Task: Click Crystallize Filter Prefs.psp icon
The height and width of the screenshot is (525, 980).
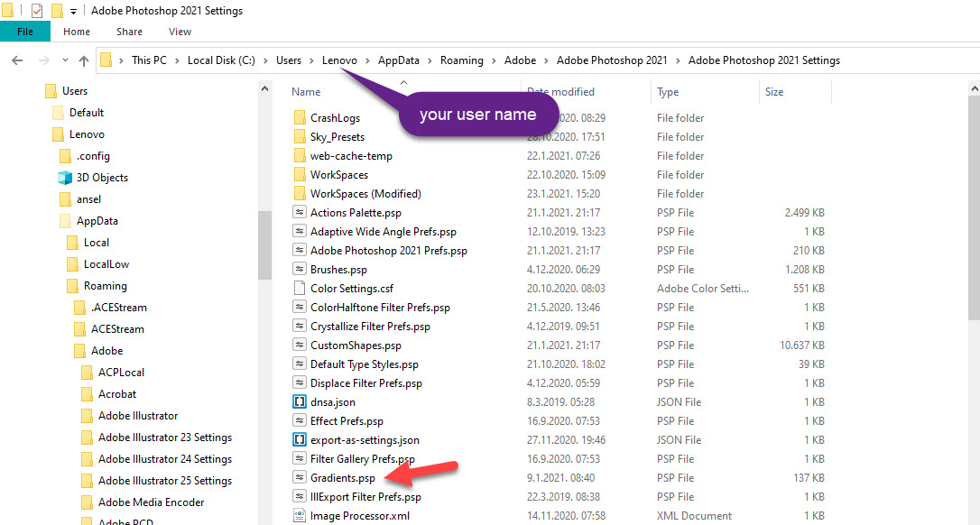Action: pos(300,327)
